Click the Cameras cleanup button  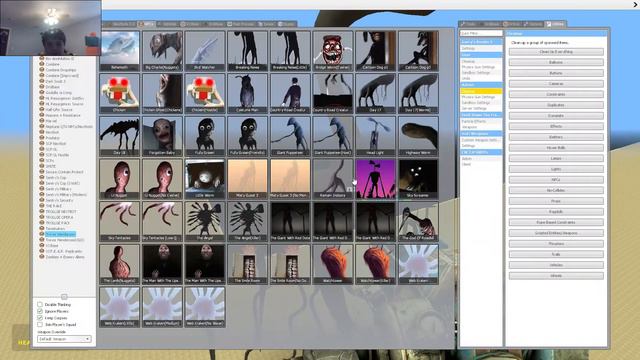click(x=556, y=84)
